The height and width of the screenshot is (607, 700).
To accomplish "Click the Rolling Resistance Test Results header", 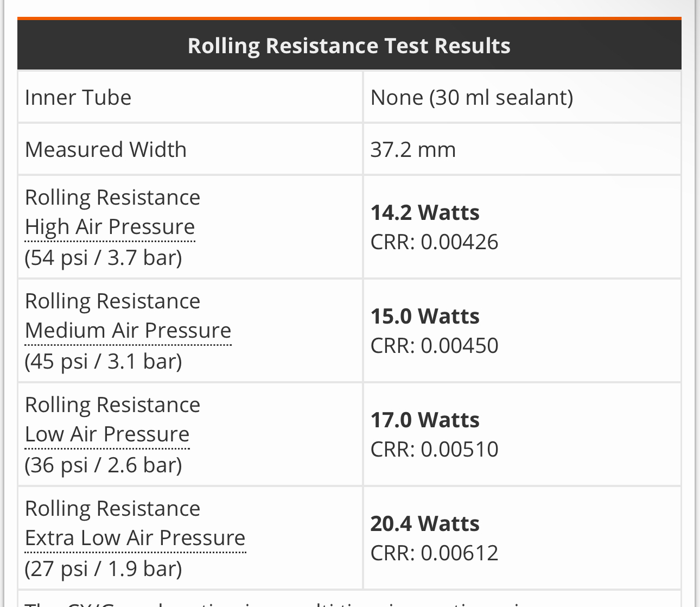I will (x=349, y=46).
